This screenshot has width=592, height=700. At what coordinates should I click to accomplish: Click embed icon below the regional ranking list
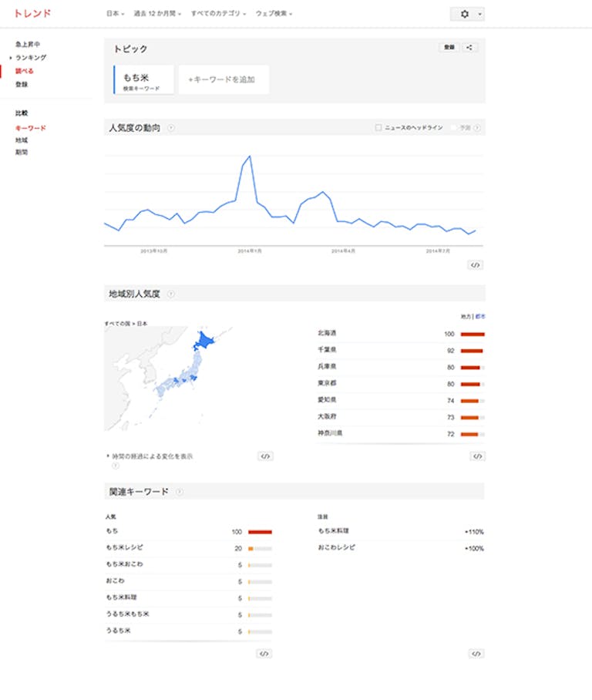tap(477, 456)
